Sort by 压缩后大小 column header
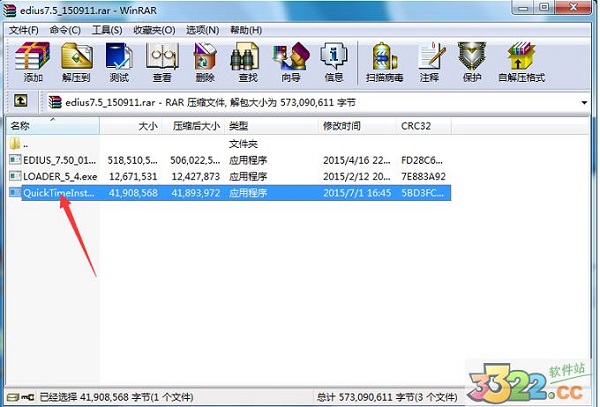 tap(194, 126)
